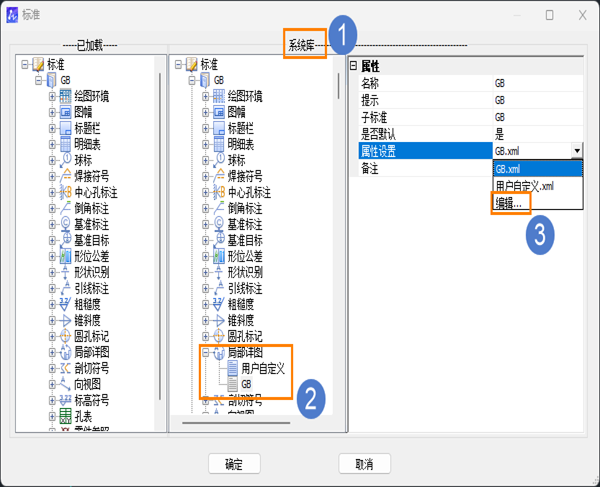
Task: Collapse the 局部详图 node in 系统库 tree
Action: [x=205, y=352]
